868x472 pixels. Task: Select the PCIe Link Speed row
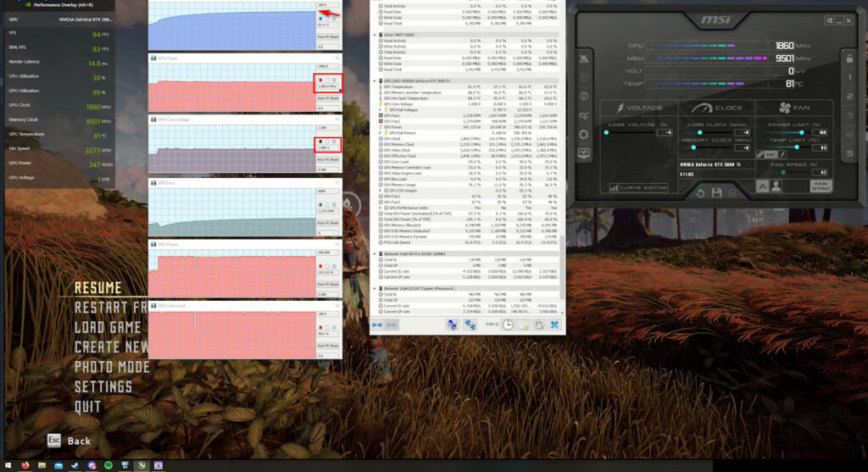coord(468,242)
